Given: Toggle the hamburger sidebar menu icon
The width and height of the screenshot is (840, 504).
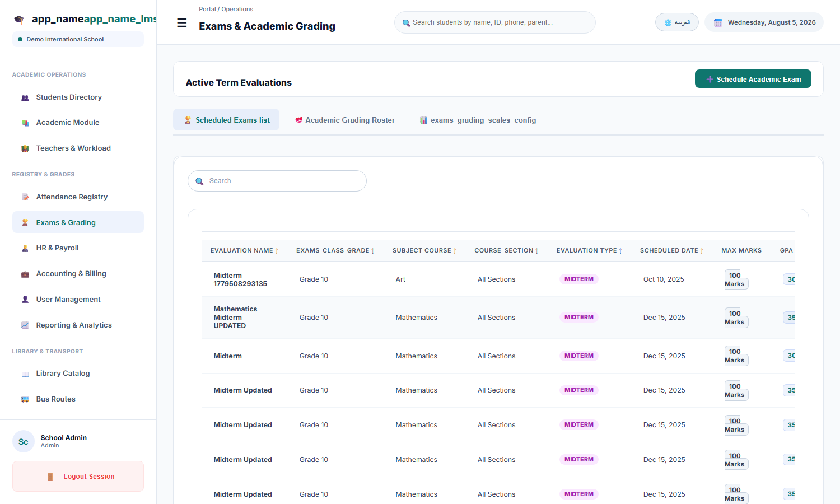Looking at the screenshot, I should point(182,23).
